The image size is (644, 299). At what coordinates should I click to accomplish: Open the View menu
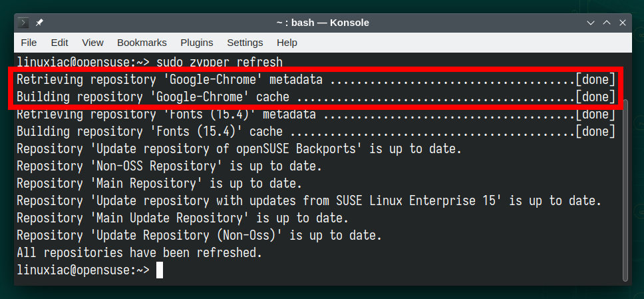click(x=93, y=43)
